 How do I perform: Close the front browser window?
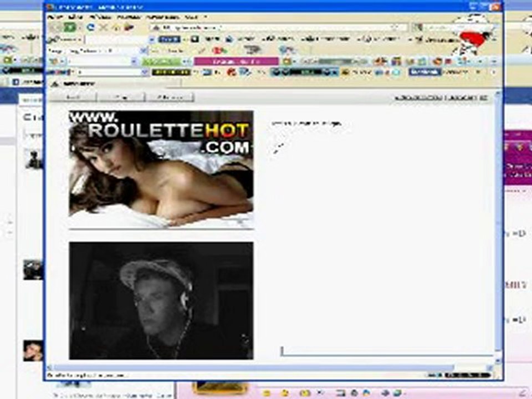click(x=495, y=7)
